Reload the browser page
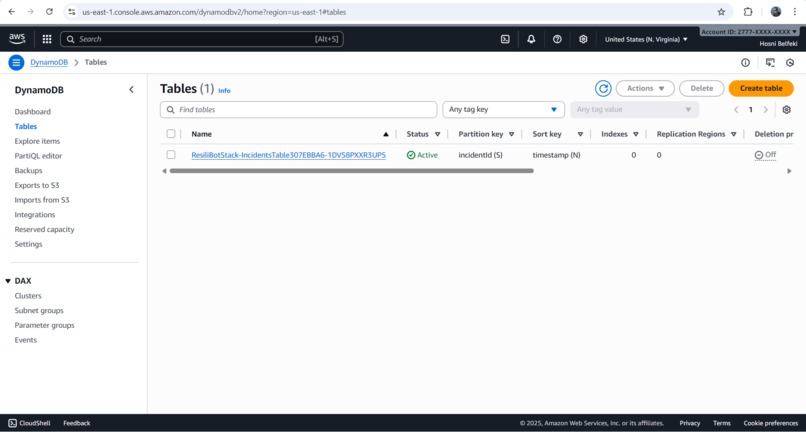The width and height of the screenshot is (806, 432). click(49, 11)
